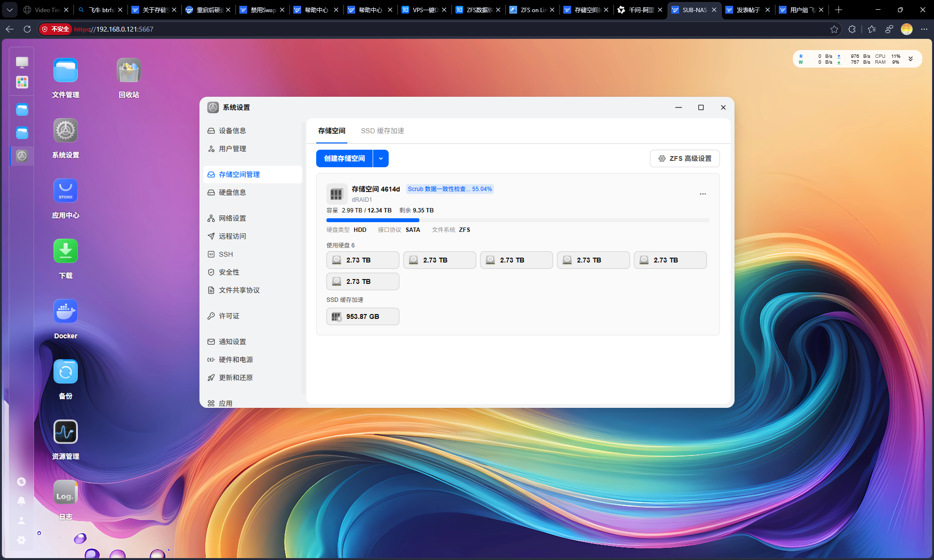Click the storage pool icon beside 存储空间 4614d
This screenshot has width=934, height=560.
[336, 194]
